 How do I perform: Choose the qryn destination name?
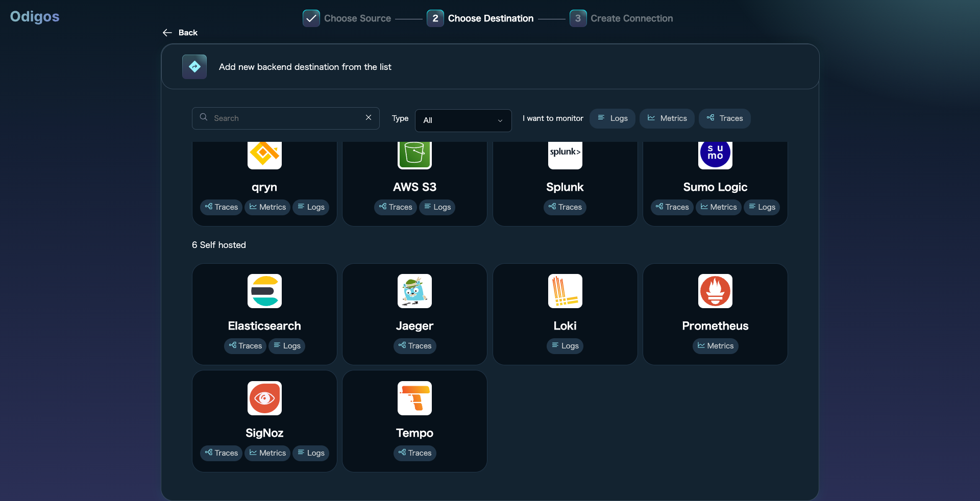tap(264, 187)
